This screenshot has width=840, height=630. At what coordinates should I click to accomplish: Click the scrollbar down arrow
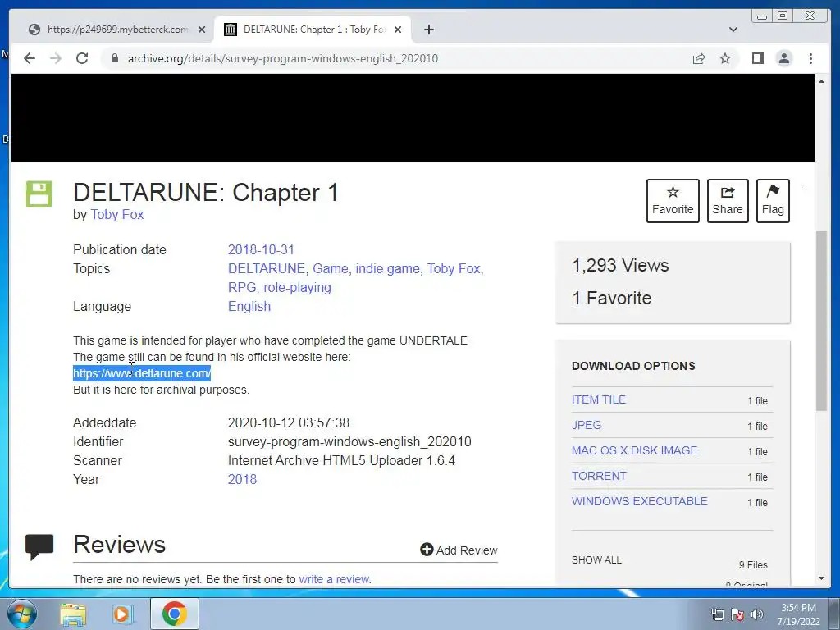[821, 578]
